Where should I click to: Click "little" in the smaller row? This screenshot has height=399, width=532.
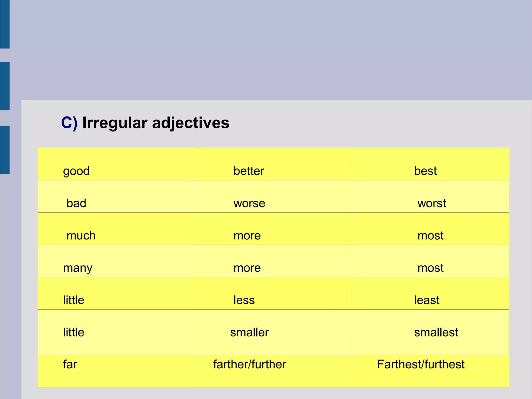[74, 332]
